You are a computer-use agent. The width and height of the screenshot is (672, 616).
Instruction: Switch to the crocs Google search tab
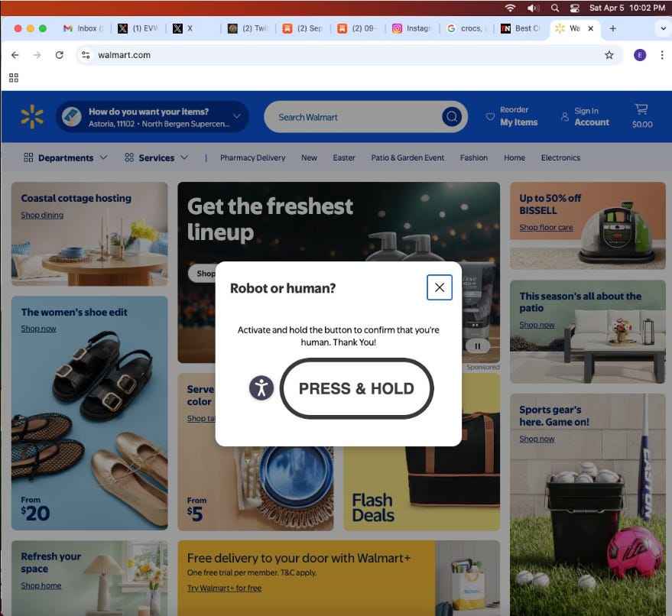click(466, 28)
